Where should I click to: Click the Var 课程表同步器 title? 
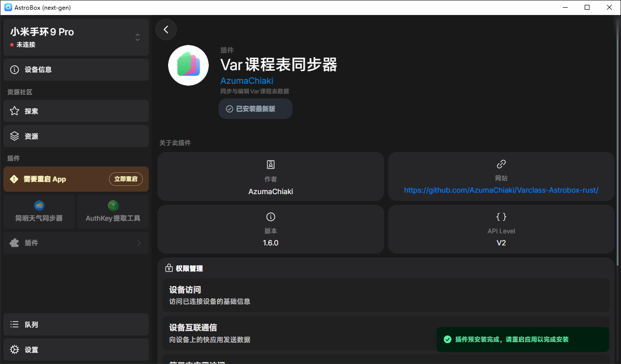pyautogui.click(x=279, y=64)
